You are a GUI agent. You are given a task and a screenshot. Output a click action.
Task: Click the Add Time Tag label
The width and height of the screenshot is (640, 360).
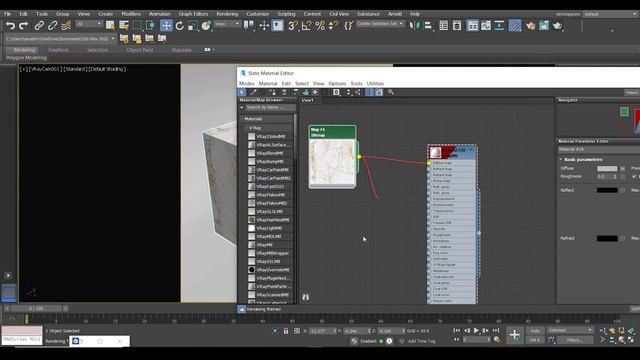click(422, 341)
